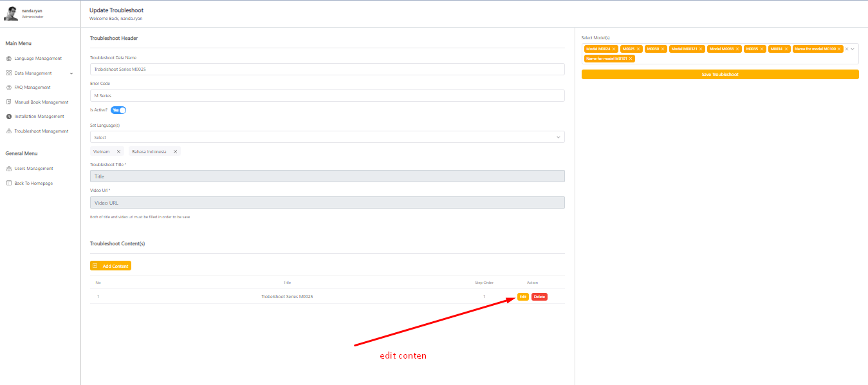Click the Error Code input field
The width and height of the screenshot is (868, 385).
[x=327, y=96]
